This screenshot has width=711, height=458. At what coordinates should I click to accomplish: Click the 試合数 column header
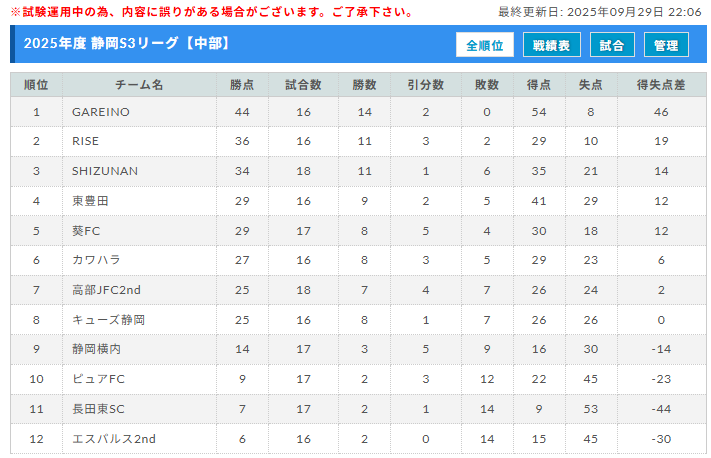[303, 85]
